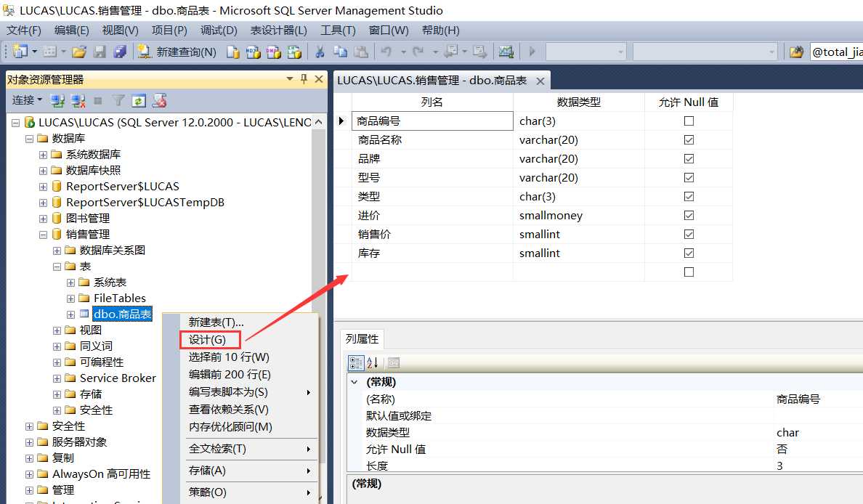Click the Filter funnel icon in Object Explorer
863x504 pixels.
118,101
